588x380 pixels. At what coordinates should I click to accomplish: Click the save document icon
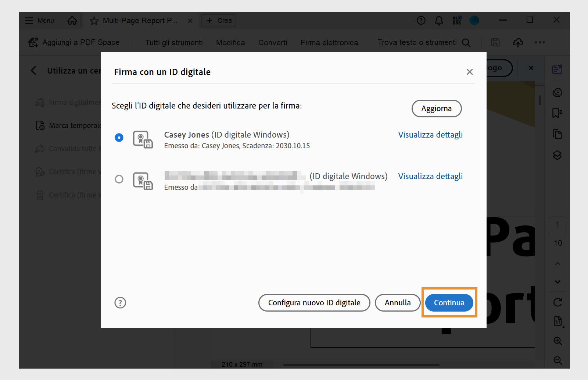[495, 42]
